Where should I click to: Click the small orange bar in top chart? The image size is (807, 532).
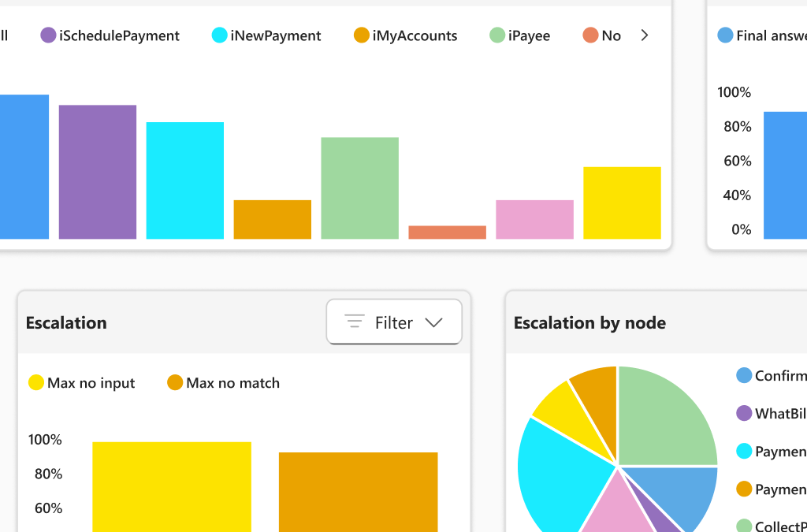tap(273, 220)
